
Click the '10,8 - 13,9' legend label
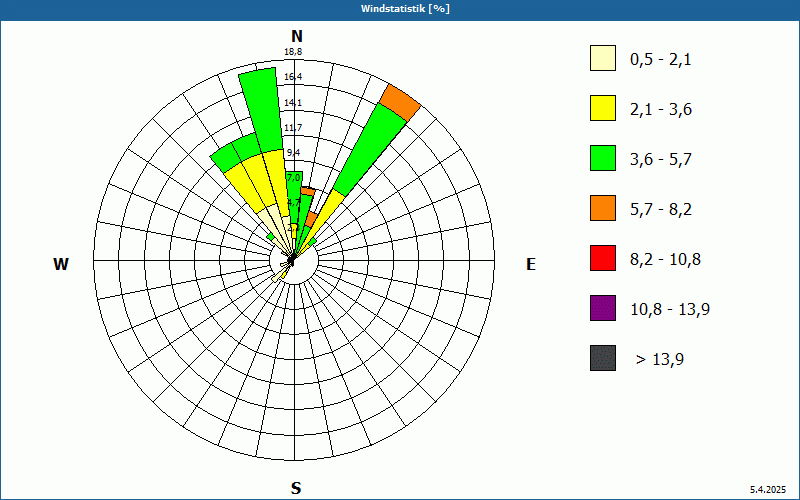click(670, 310)
